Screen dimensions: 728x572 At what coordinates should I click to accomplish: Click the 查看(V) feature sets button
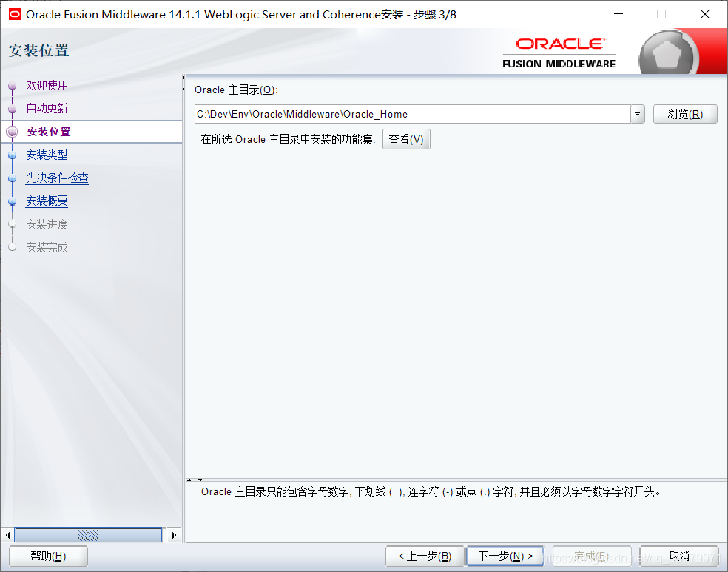click(x=406, y=139)
